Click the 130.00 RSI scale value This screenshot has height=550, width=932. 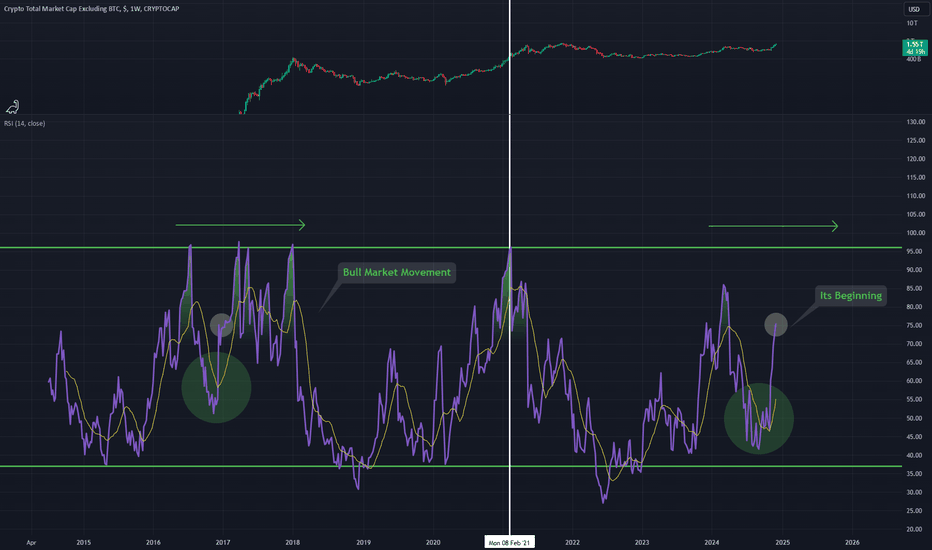(915, 122)
